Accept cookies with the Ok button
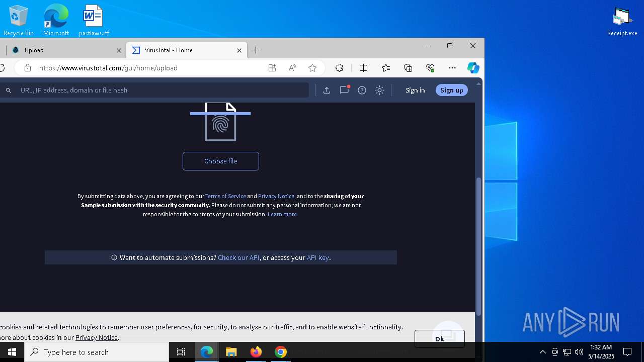 [x=440, y=339]
